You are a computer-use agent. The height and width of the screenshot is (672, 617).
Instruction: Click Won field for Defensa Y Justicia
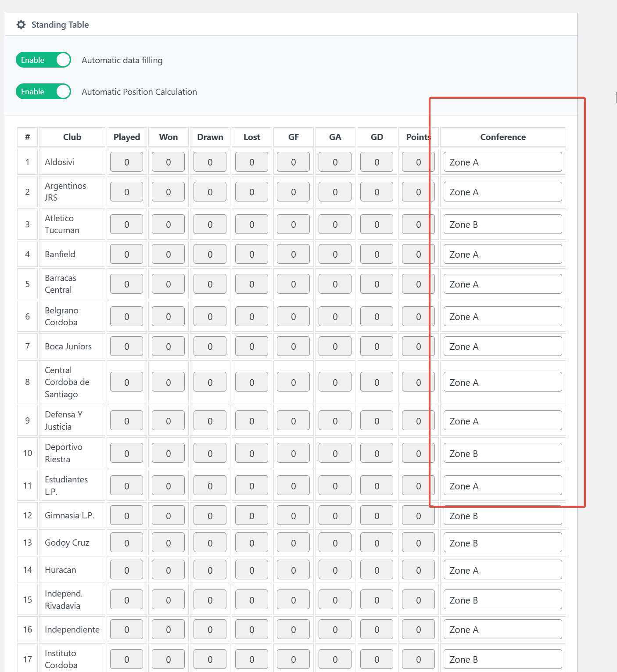[169, 420]
